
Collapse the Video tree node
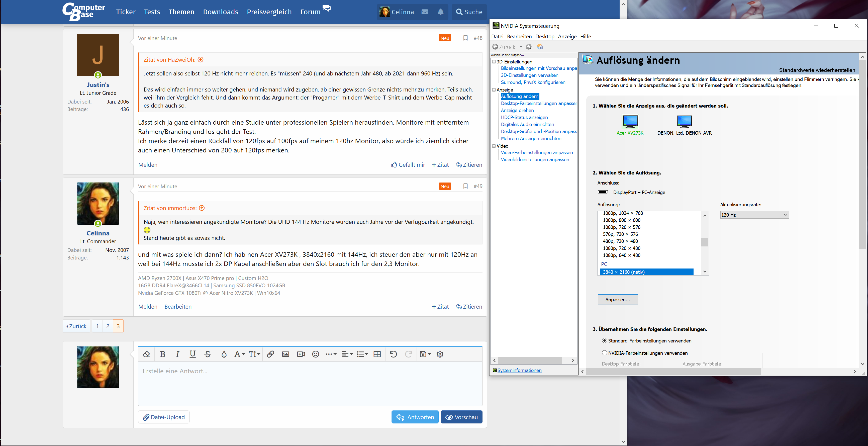pos(494,146)
